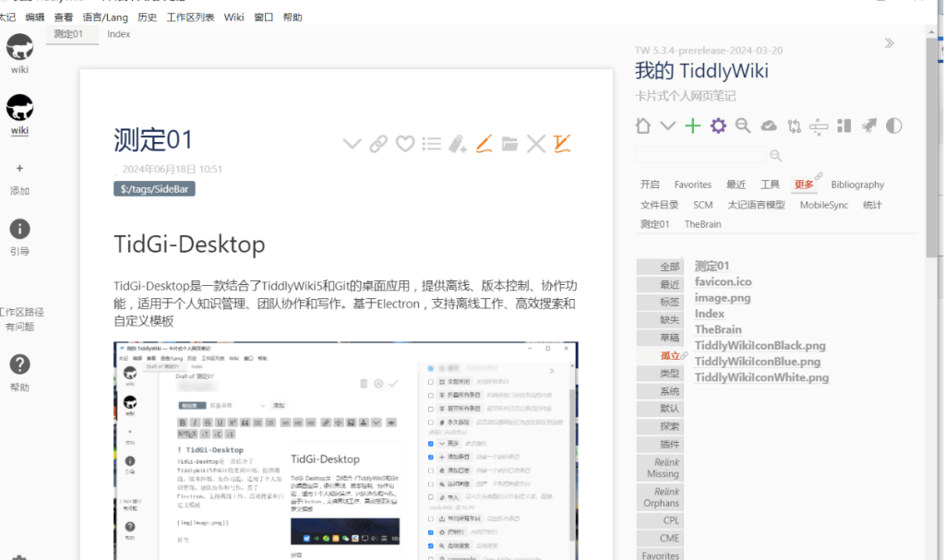Click the search magnifier beside sidebar search box

point(775,156)
